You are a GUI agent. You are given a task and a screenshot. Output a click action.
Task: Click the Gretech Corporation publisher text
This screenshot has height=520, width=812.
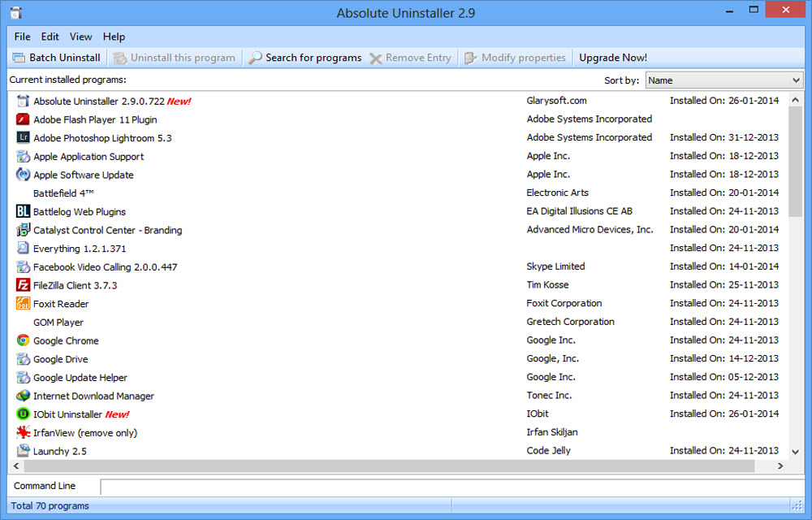[x=570, y=322]
